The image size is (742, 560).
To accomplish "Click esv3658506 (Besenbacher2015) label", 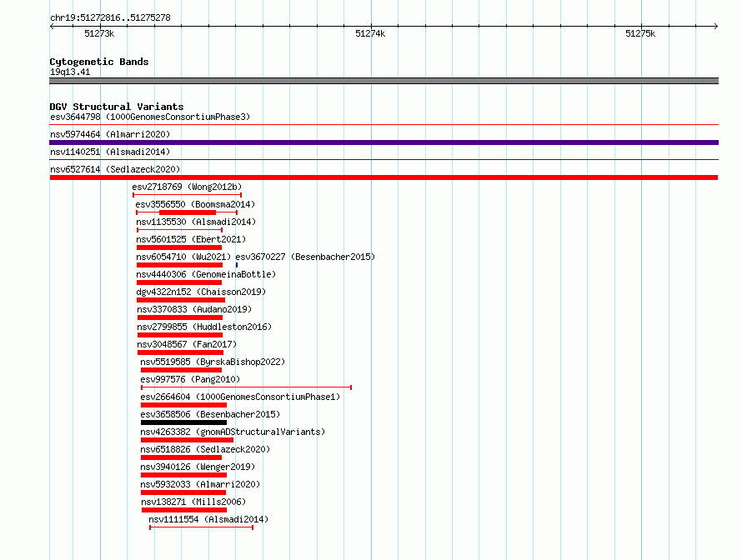I will [x=210, y=414].
